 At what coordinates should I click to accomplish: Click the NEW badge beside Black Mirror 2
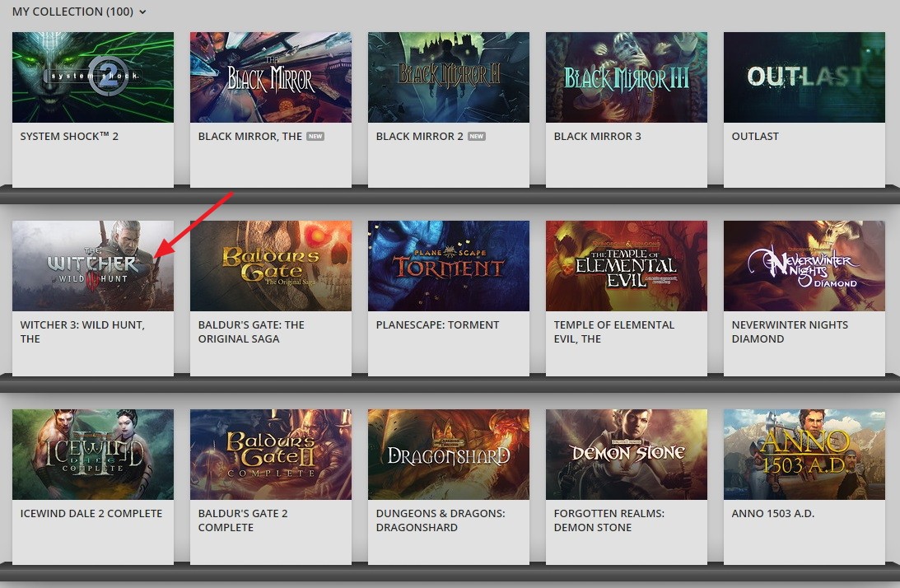tap(477, 137)
